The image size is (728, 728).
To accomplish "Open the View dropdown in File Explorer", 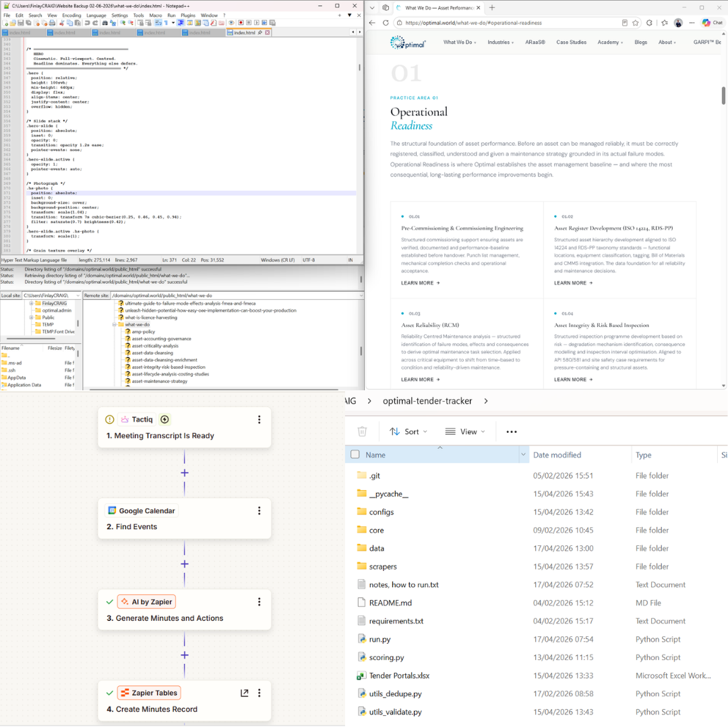I will tap(465, 431).
